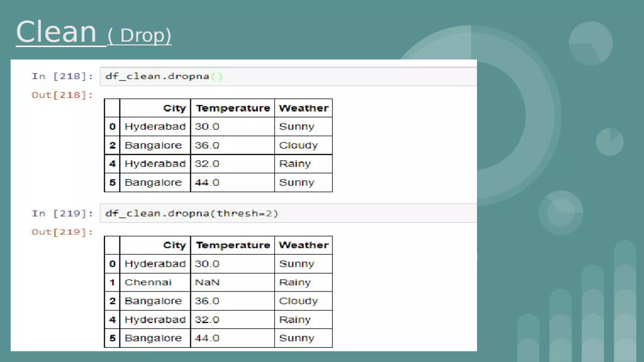Click the df_clean.dropna() code cell
644x362 pixels.
pyautogui.click(x=164, y=76)
